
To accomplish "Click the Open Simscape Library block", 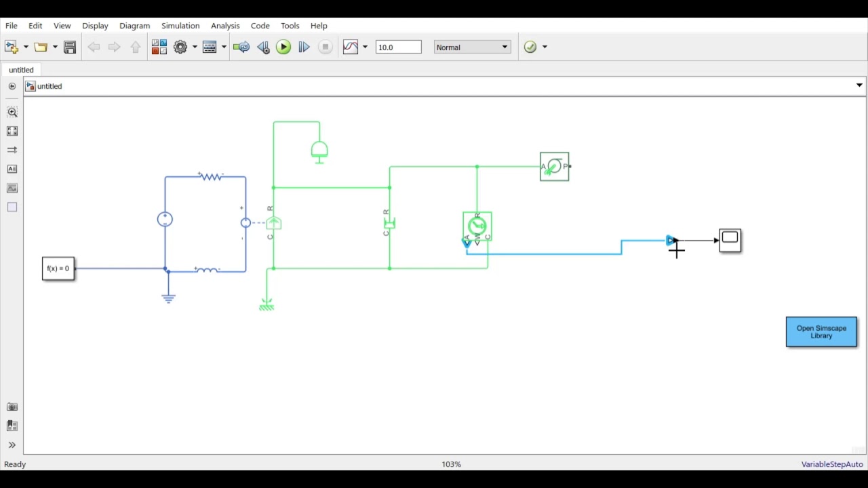I will coord(821,332).
